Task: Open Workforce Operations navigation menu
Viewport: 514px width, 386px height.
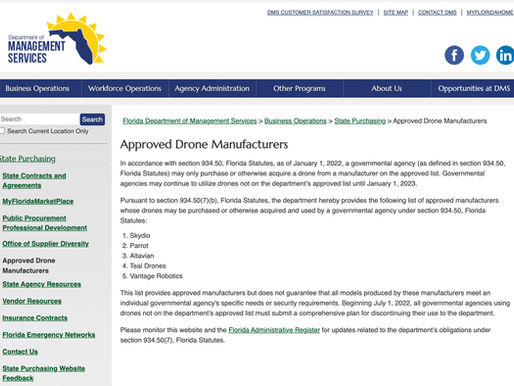Action: [125, 88]
